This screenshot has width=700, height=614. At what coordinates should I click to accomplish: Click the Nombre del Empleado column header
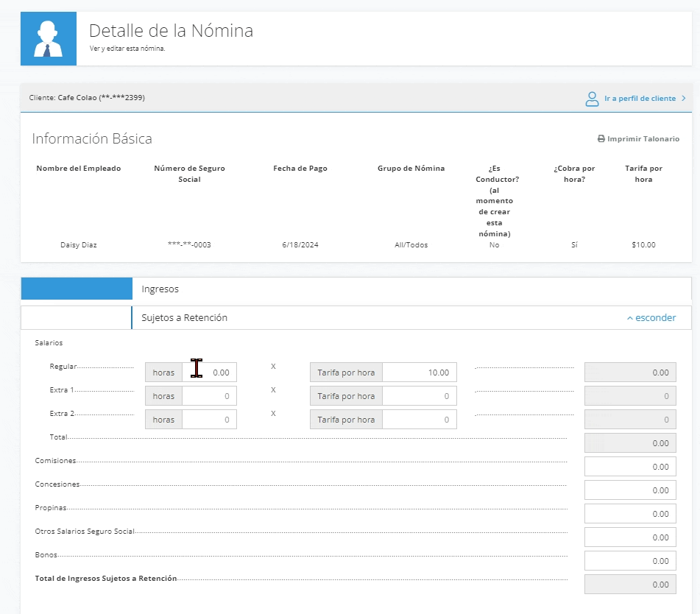(x=79, y=169)
